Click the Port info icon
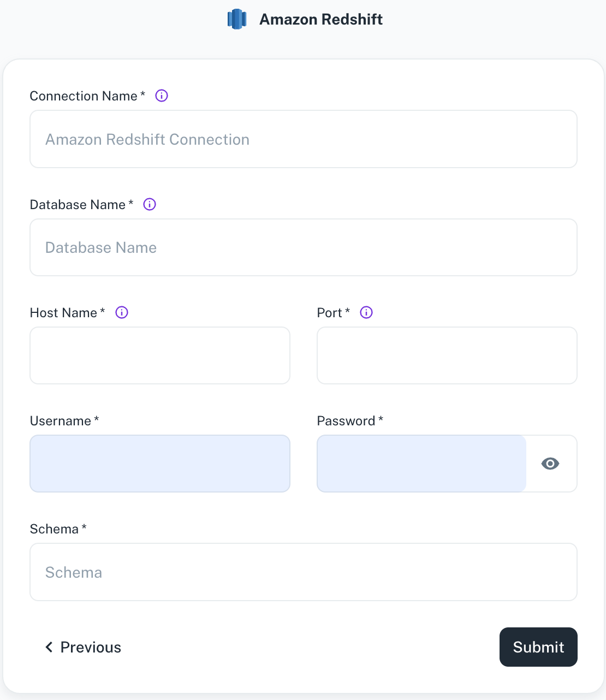This screenshot has width=606, height=700. 366,312
